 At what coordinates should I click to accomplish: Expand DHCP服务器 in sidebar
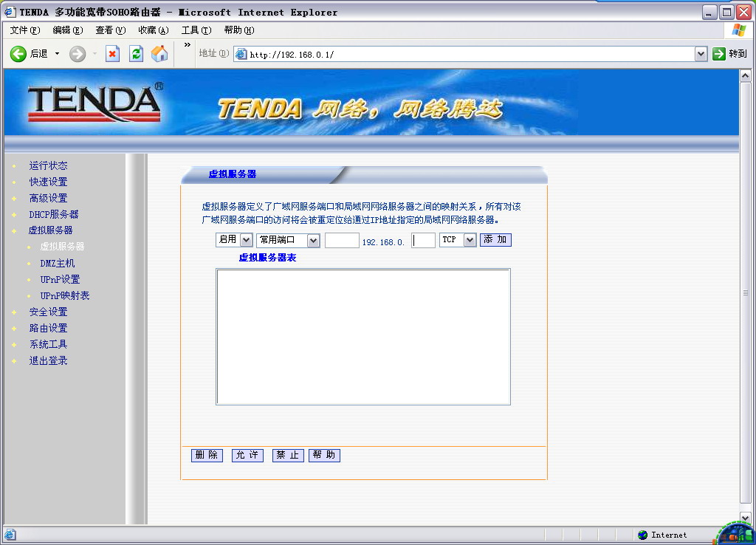pos(53,214)
